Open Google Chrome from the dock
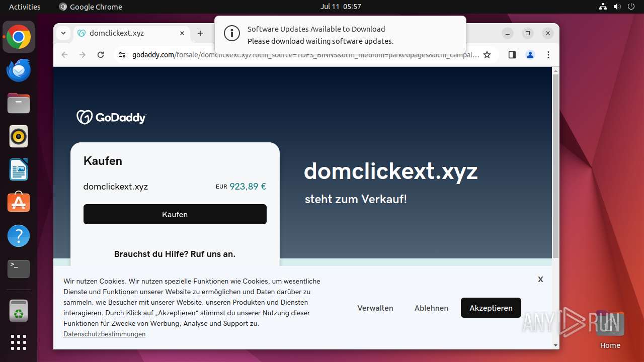This screenshot has width=644, height=362. pyautogui.click(x=19, y=37)
